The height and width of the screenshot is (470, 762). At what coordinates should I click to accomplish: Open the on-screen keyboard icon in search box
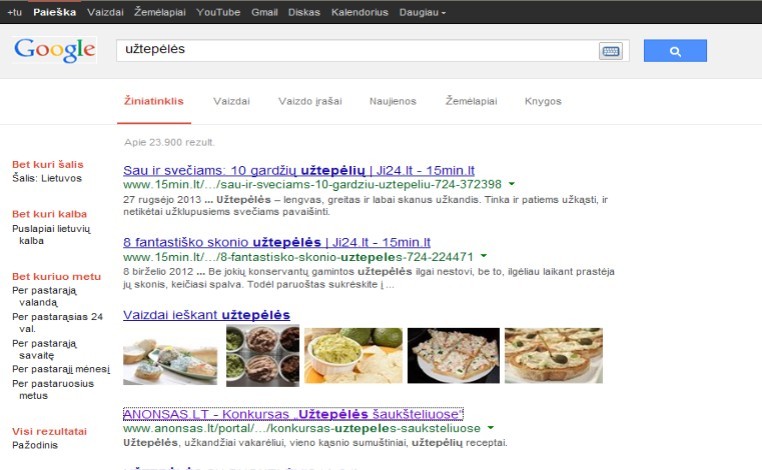click(611, 51)
